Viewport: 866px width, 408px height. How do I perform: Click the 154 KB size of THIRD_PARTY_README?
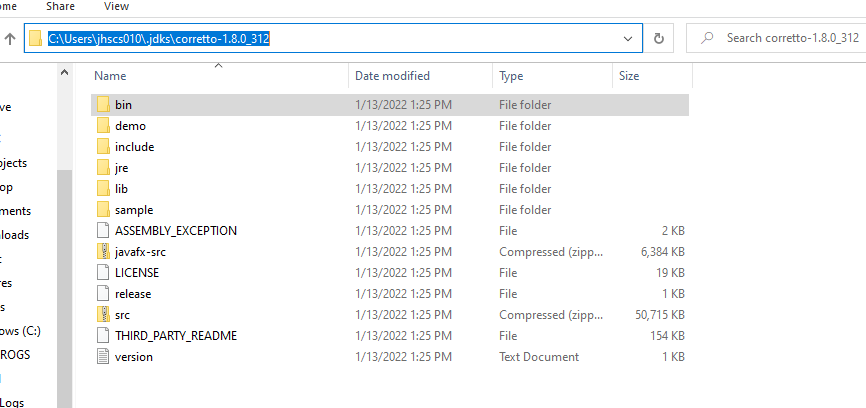(668, 336)
